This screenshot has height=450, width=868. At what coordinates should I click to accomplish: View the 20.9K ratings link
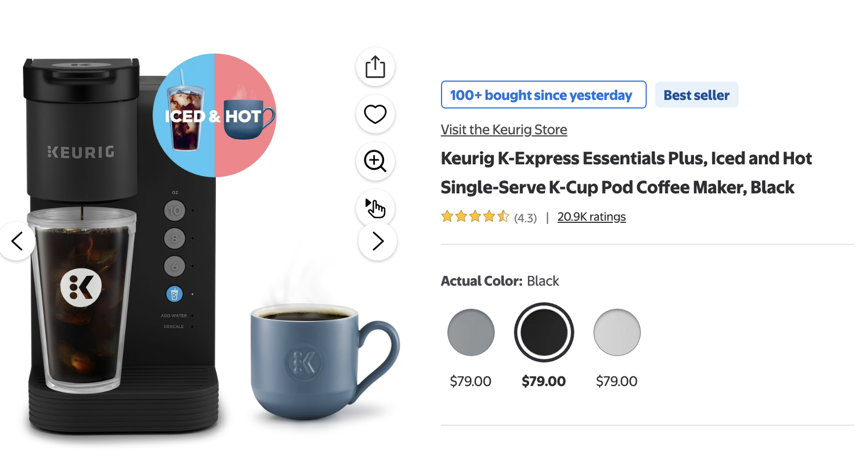(x=591, y=217)
